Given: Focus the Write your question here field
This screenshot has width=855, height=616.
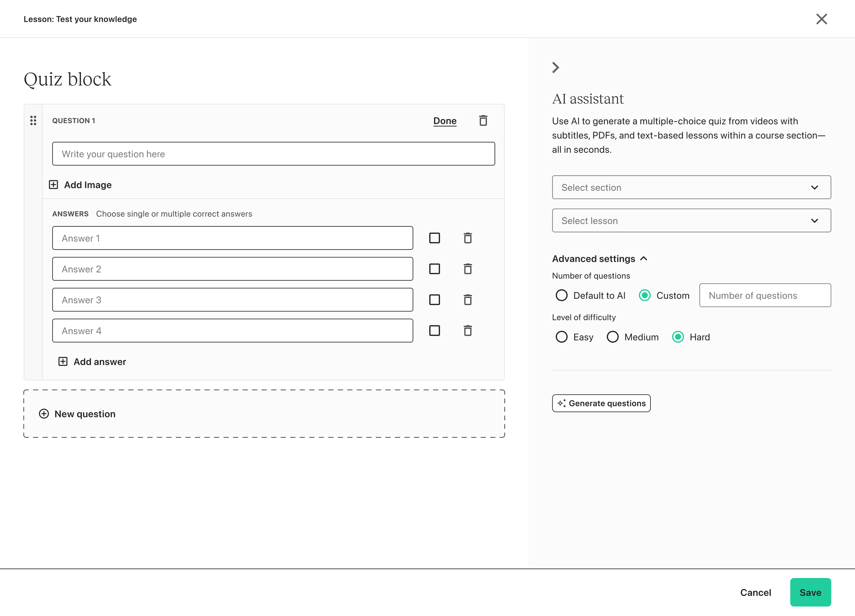Looking at the screenshot, I should [x=273, y=154].
